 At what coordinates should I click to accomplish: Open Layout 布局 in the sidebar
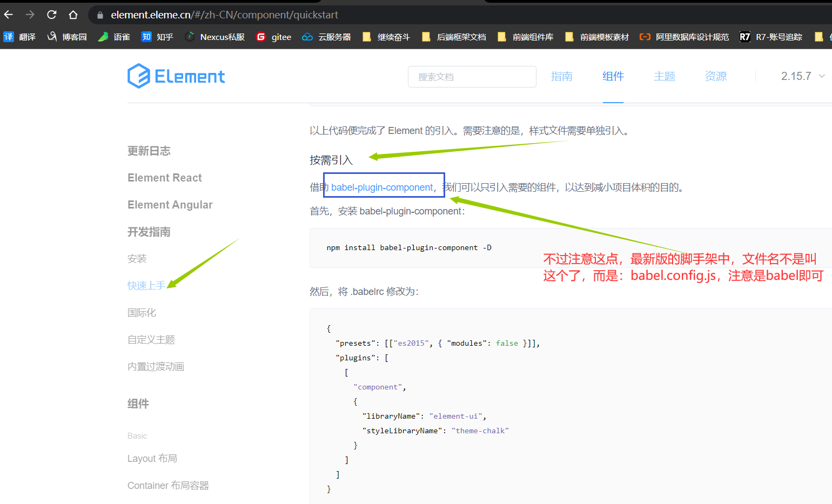click(x=152, y=459)
